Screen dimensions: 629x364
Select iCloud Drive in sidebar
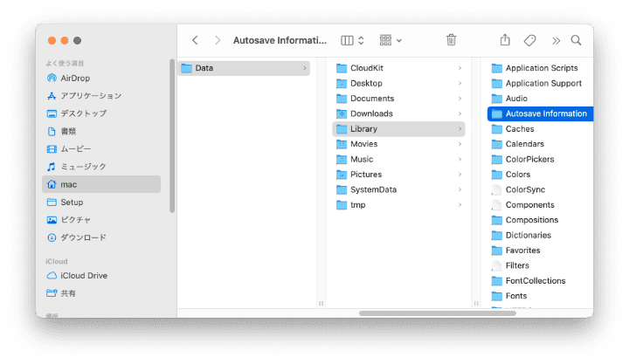coord(83,275)
